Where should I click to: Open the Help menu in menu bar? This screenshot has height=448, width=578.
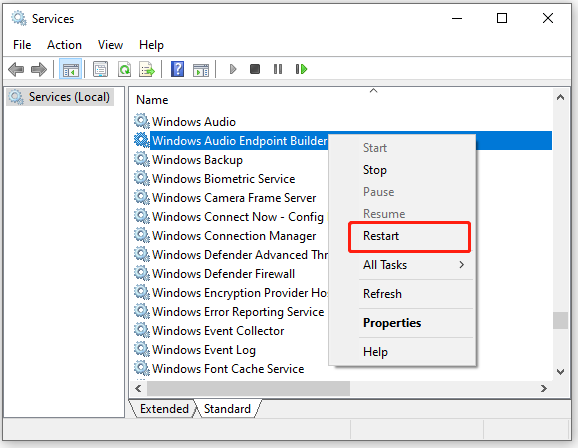click(151, 45)
